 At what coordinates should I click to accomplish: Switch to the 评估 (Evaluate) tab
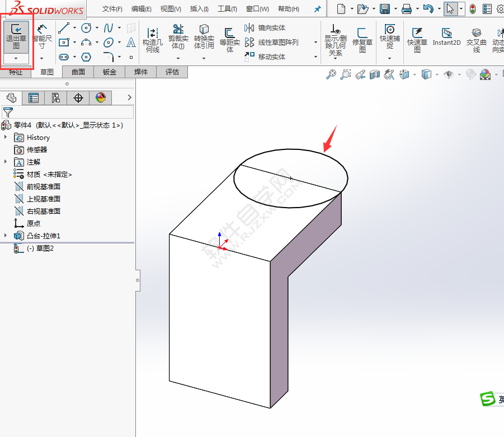click(171, 72)
